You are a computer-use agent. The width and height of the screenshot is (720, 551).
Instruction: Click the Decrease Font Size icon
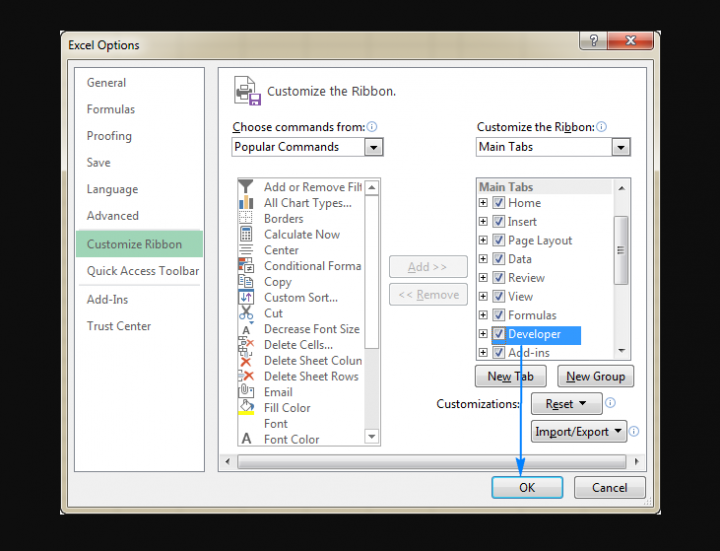(247, 329)
